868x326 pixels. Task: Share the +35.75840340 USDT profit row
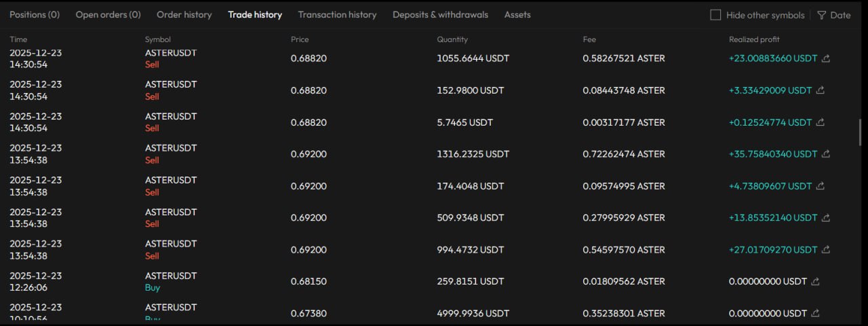pos(826,154)
